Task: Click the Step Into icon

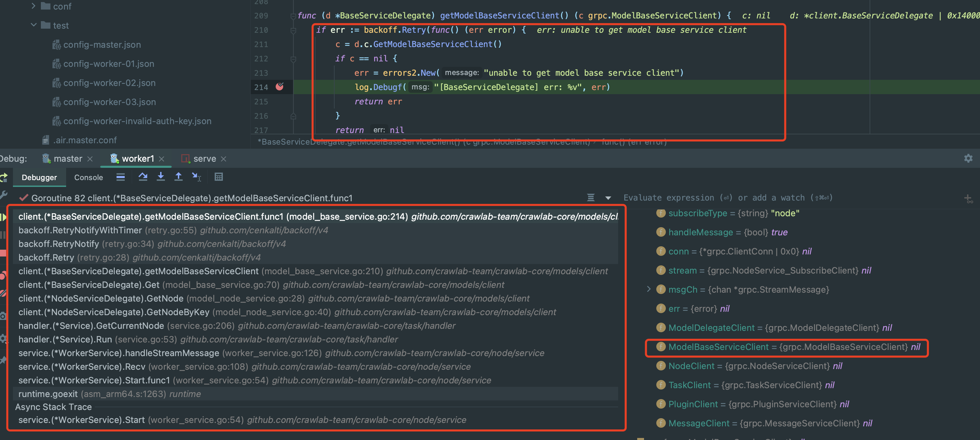Action: click(x=160, y=177)
